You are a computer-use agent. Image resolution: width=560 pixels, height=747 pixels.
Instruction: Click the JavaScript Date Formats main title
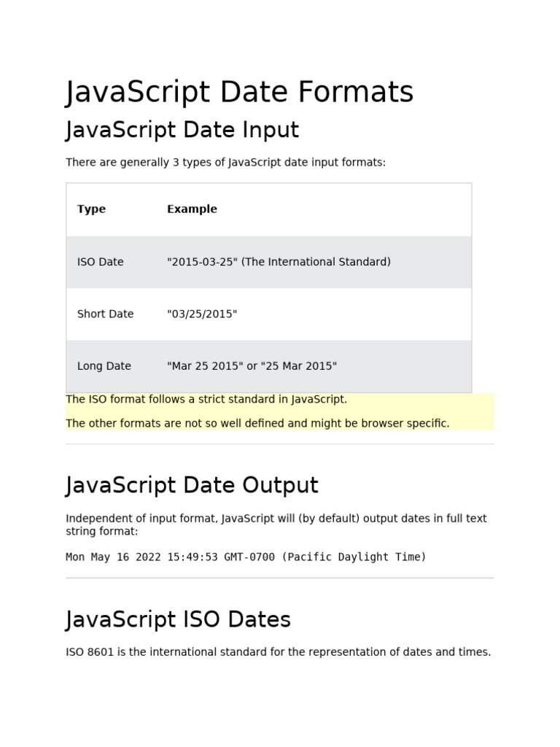(x=239, y=93)
